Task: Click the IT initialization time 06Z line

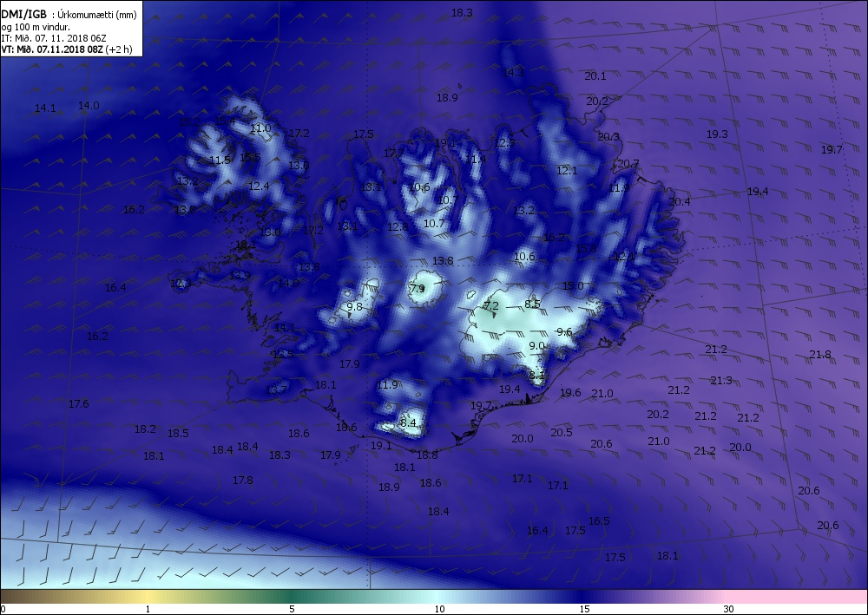Action: (54, 38)
